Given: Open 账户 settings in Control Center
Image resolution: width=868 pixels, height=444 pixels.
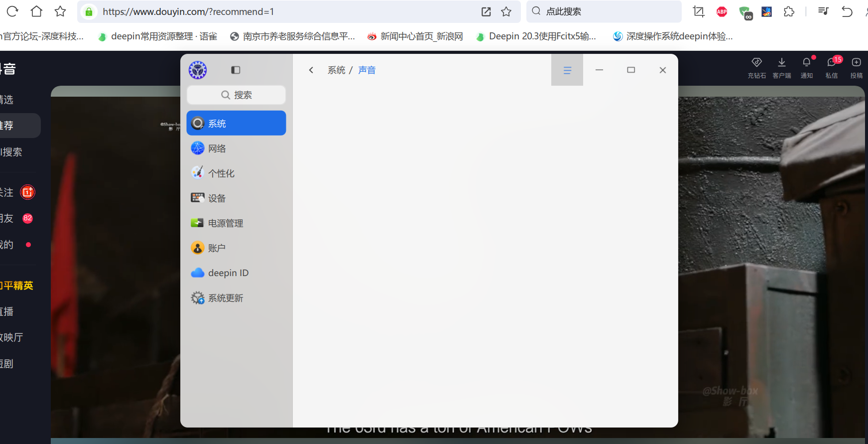Looking at the screenshot, I should [236, 248].
